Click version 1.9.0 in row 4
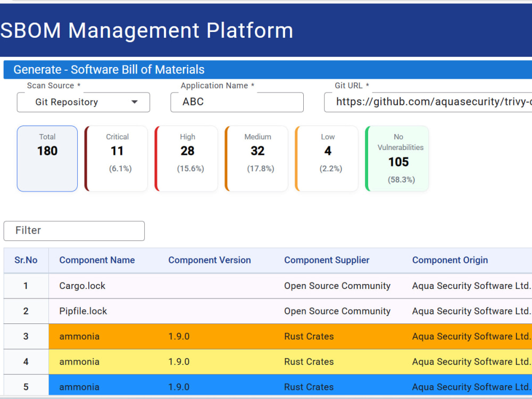 (179, 362)
